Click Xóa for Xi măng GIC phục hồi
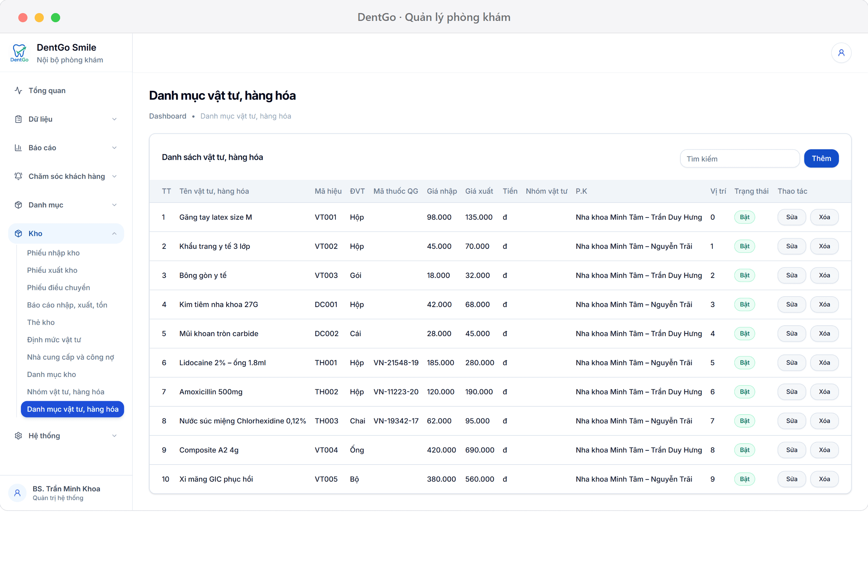This screenshot has height=588, width=868. tap(824, 479)
